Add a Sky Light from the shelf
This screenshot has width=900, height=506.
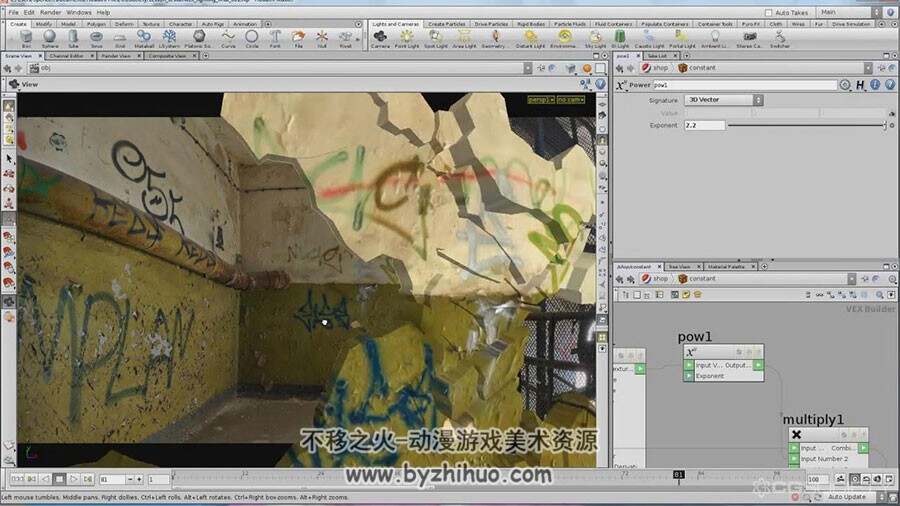pyautogui.click(x=595, y=39)
